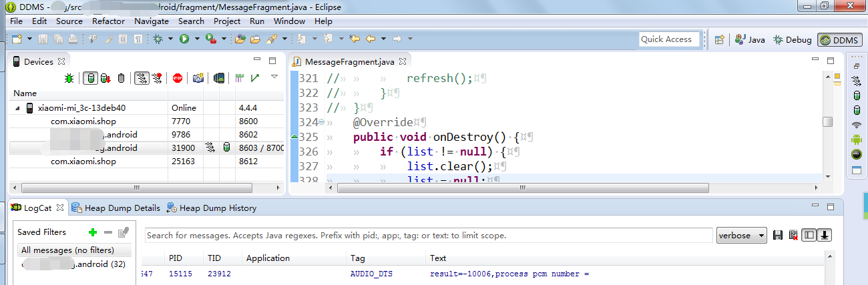
Task: Open the New wizard dropdown arrow
Action: (29, 39)
